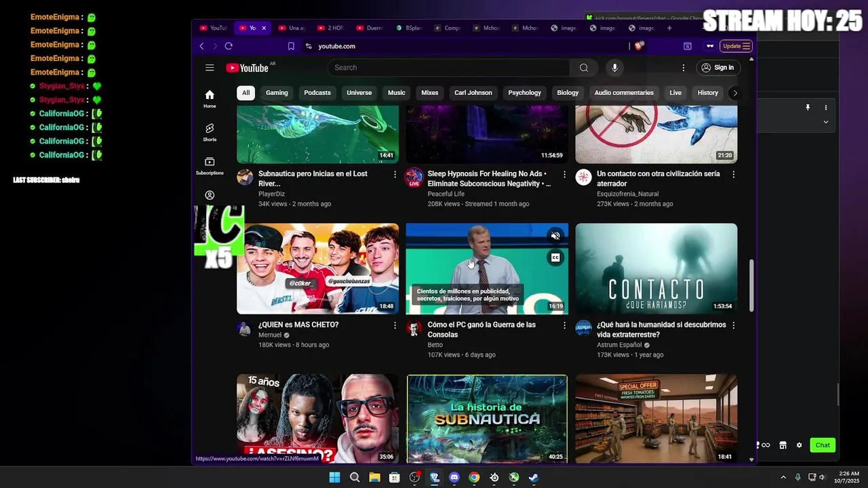Open the Mernuel channel link
This screenshot has width=868, height=488.
click(270, 335)
